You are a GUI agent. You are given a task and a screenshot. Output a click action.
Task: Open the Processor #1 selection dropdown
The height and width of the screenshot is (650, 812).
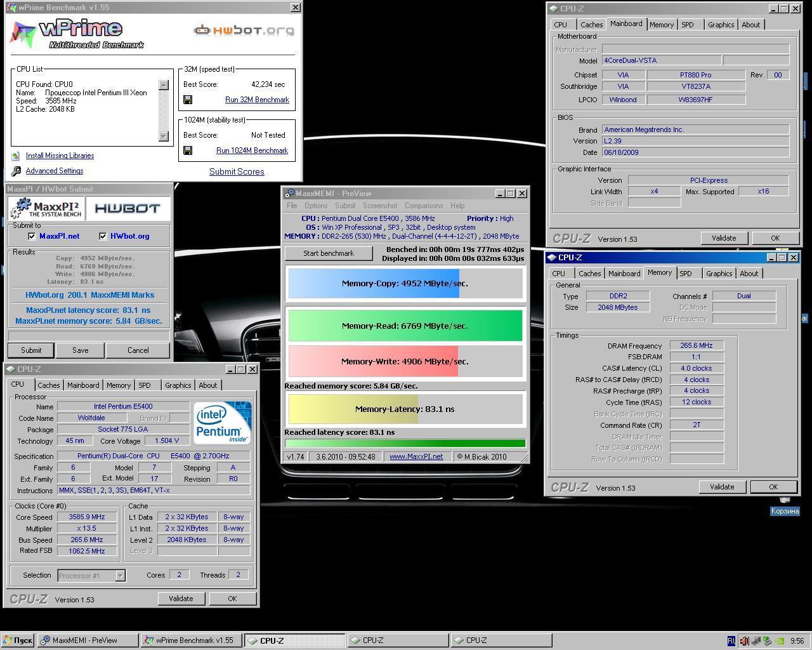tap(120, 576)
